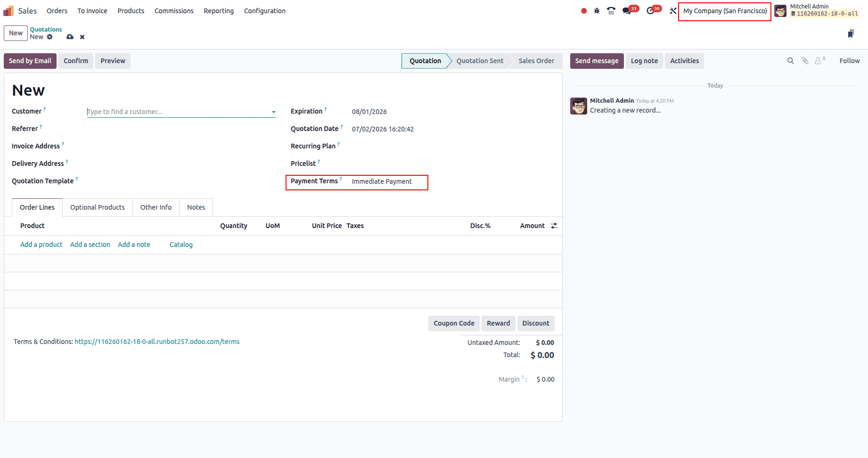Click the Log note button
Image resolution: width=868 pixels, height=458 pixels.
point(644,61)
